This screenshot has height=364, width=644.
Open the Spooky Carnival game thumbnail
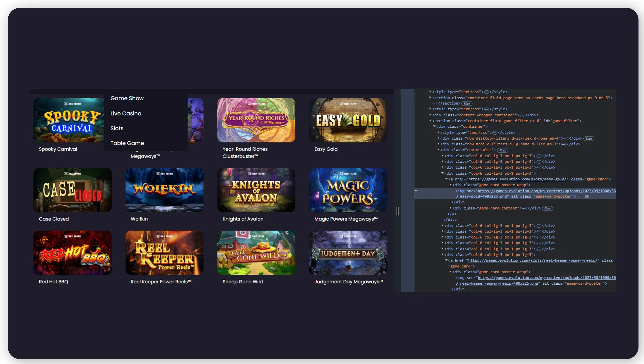click(x=68, y=120)
